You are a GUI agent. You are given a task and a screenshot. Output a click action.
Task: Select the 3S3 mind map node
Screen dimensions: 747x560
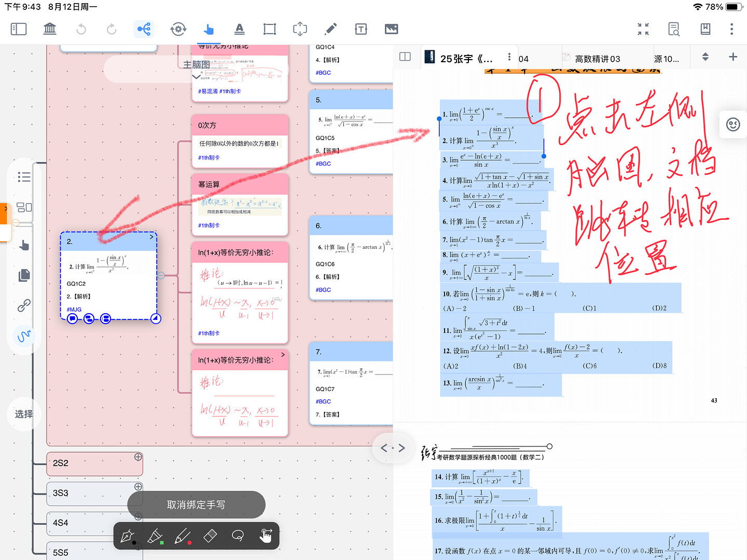[95, 493]
